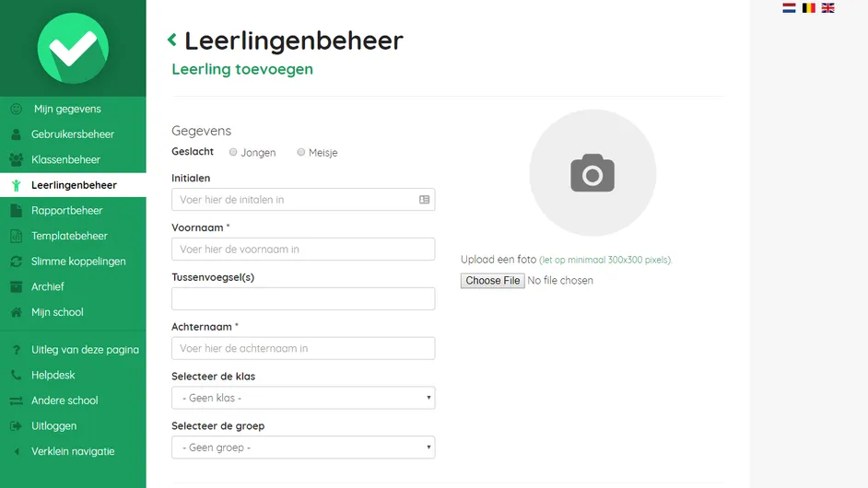This screenshot has width=868, height=488.
Task: Click Uitloggen to log out
Action: 73,426
